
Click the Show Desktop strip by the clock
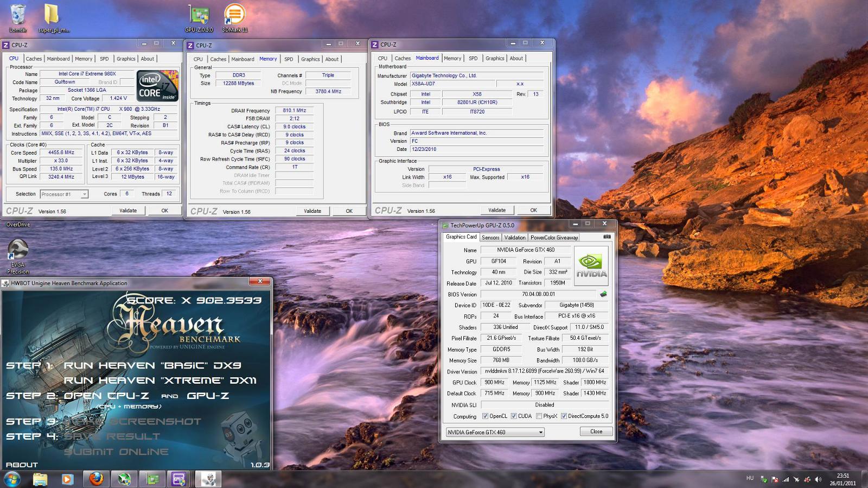click(865, 479)
